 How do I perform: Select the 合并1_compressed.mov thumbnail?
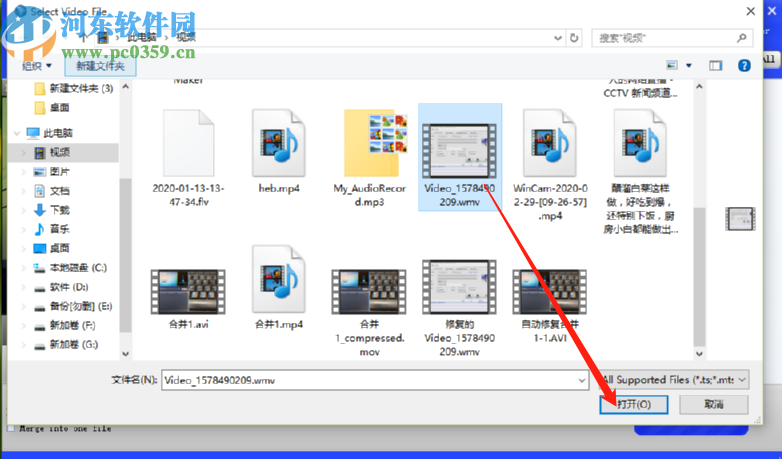[x=369, y=292]
